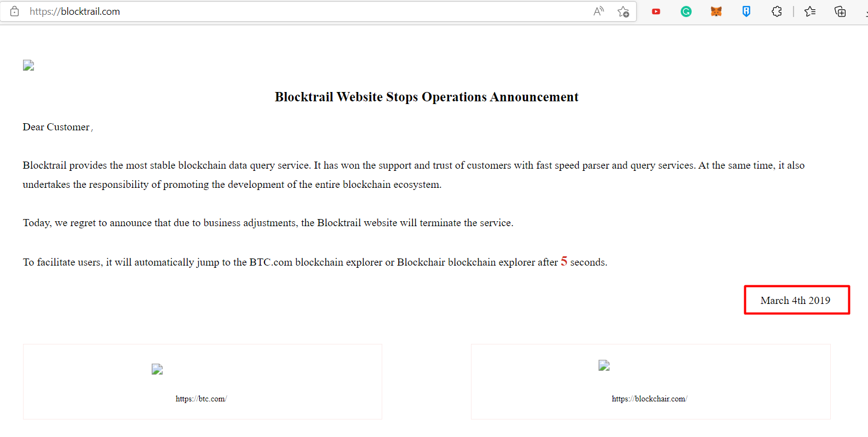868x437 pixels.
Task: Open the Read Aloud icon
Action: coord(599,12)
